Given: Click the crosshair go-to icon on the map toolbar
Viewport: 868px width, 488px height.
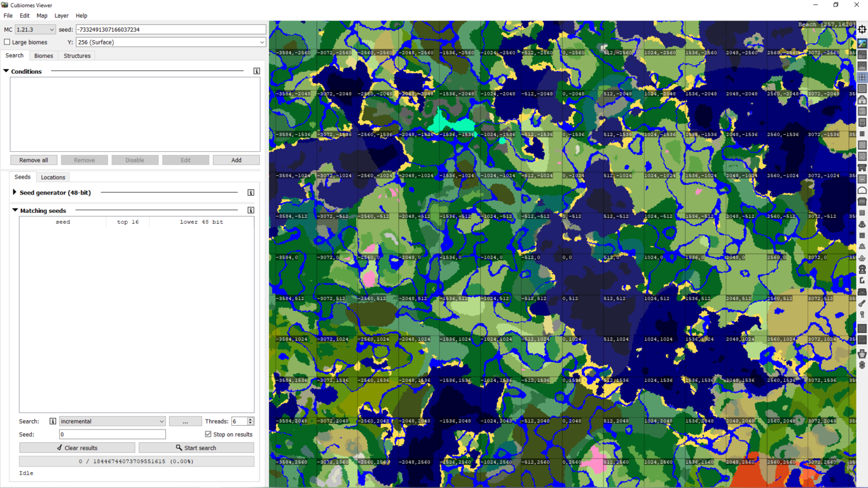Looking at the screenshot, I should point(862,29).
